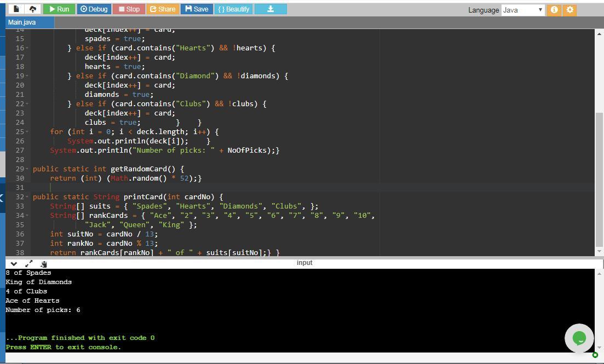Viewport: 604px width, 364px height.
Task: Start the Debug session
Action: pyautogui.click(x=94, y=9)
